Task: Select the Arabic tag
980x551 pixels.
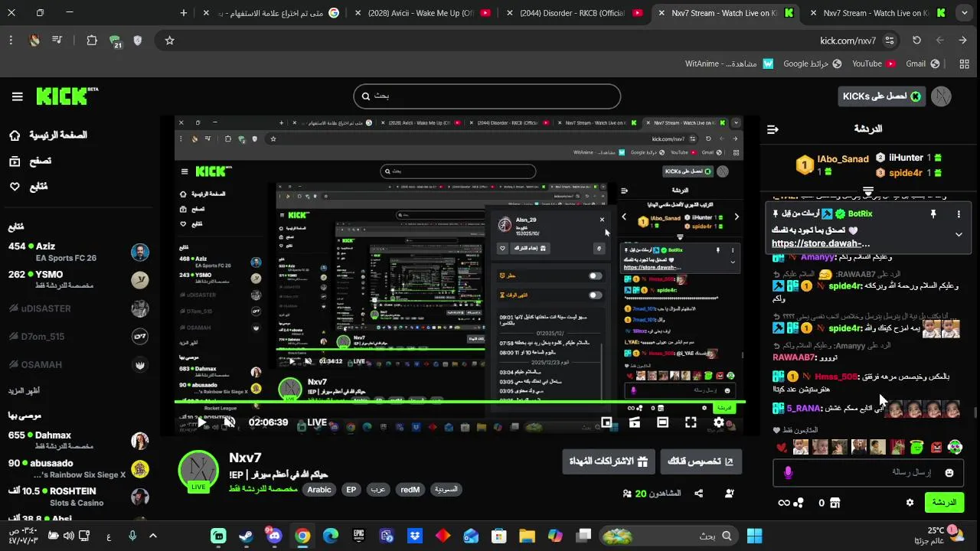Action: [319, 490]
